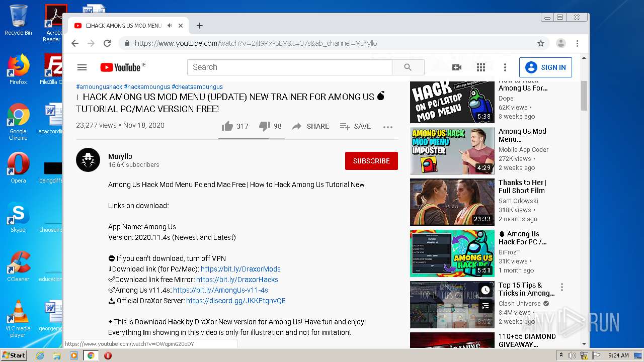Select the CCleaner desktop shortcut
Screen dimensions: 644x362
[x=18, y=266]
